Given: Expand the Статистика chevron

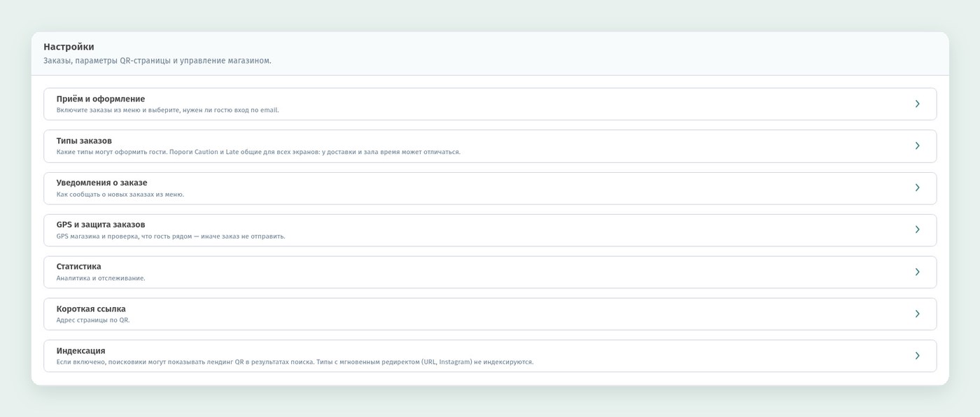Looking at the screenshot, I should tap(917, 271).
